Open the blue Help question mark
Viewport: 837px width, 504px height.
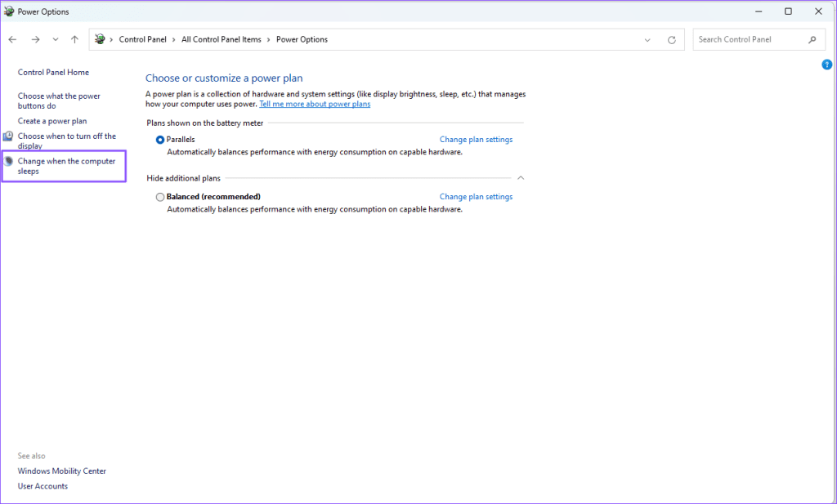(x=826, y=65)
